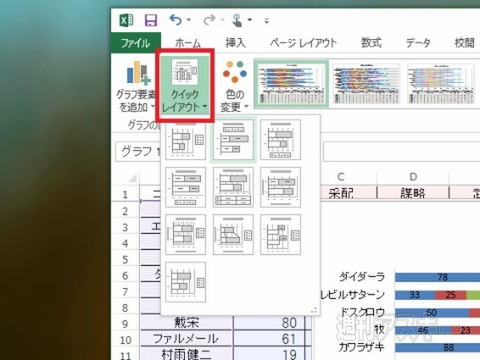Choose highlighted quick layout 2
Screen dimensions: 480x360
233,140
